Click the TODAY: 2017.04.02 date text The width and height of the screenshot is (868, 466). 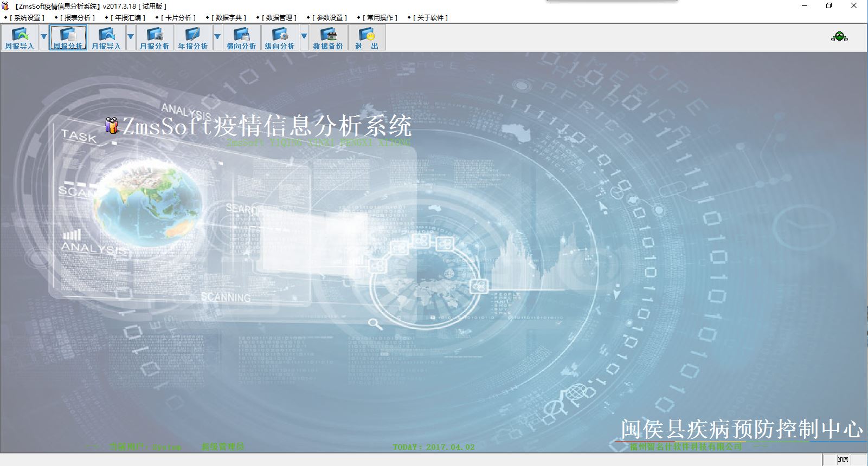[434, 447]
